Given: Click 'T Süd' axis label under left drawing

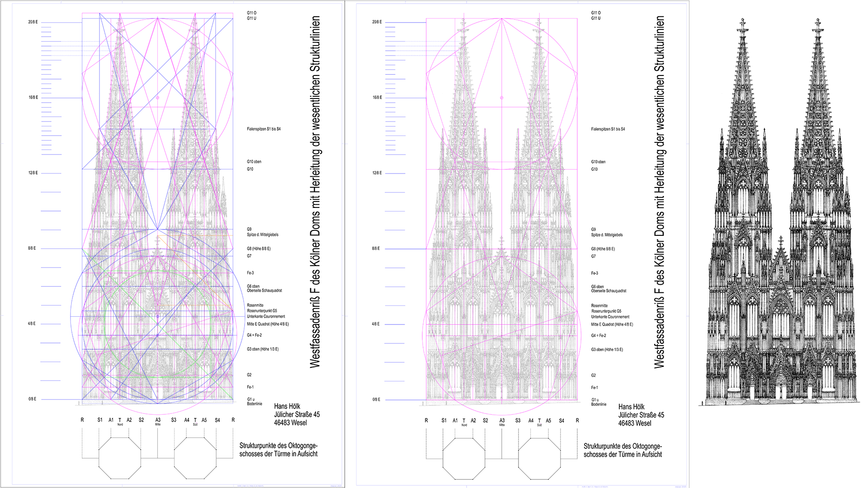Looking at the screenshot, I should (x=195, y=422).
